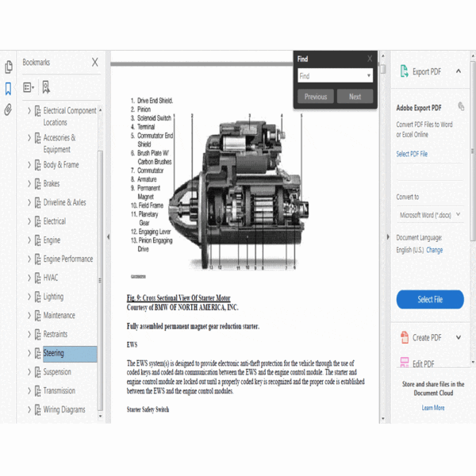Click the copy icon beside Adobe Export PDF
Image resolution: width=476 pixels, height=476 pixels.
pyautogui.click(x=461, y=106)
